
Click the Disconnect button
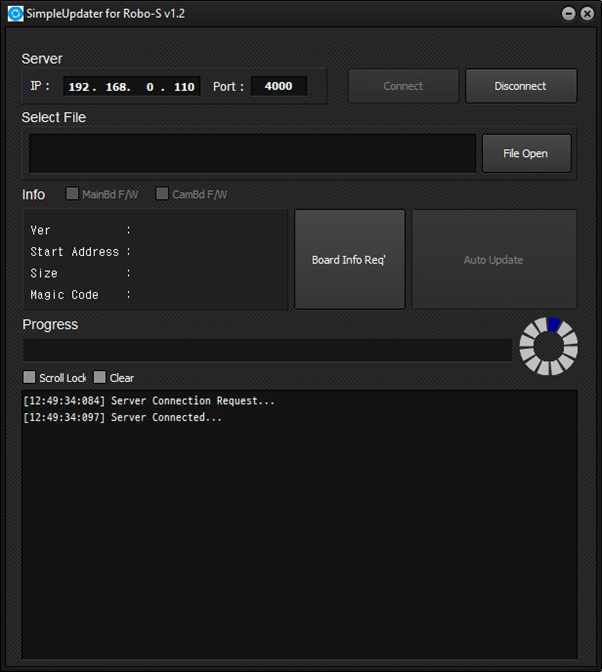coord(520,86)
